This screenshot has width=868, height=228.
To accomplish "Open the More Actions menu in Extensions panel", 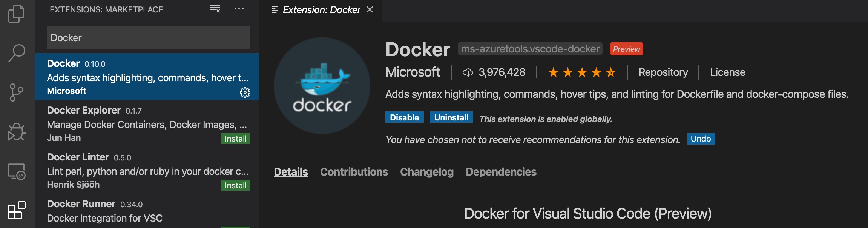I will pyautogui.click(x=240, y=9).
